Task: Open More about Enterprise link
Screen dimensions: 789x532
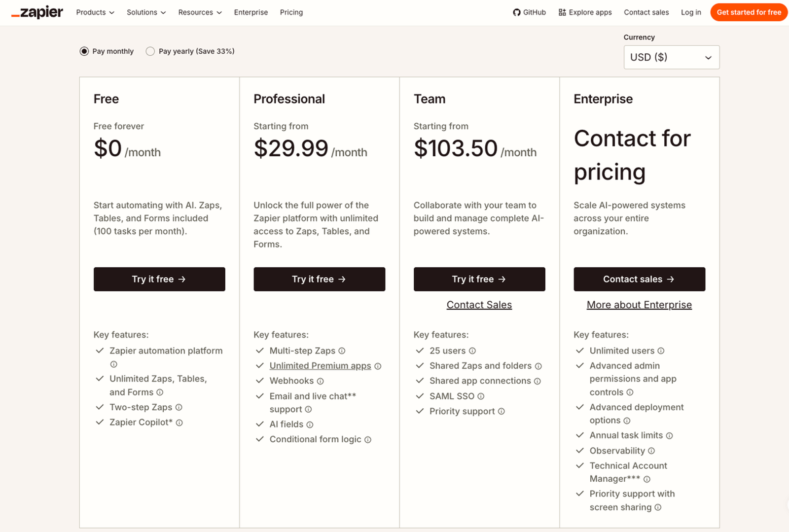Action: click(639, 305)
